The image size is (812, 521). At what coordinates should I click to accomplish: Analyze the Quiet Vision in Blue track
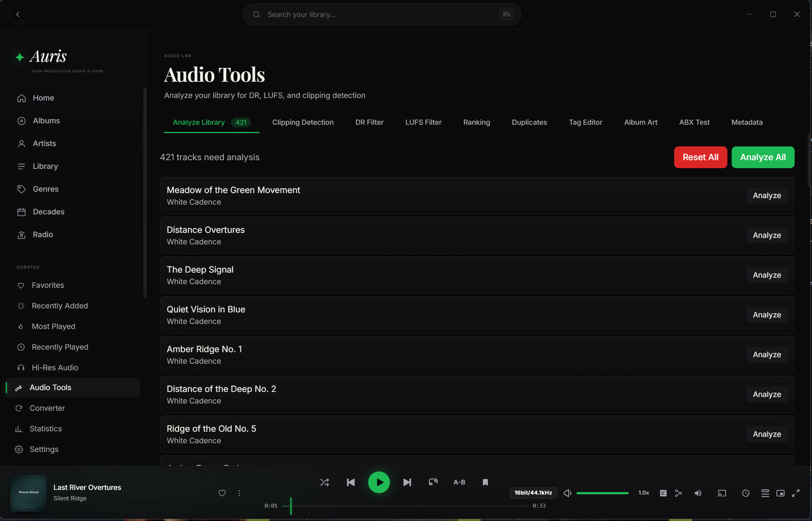tap(767, 315)
